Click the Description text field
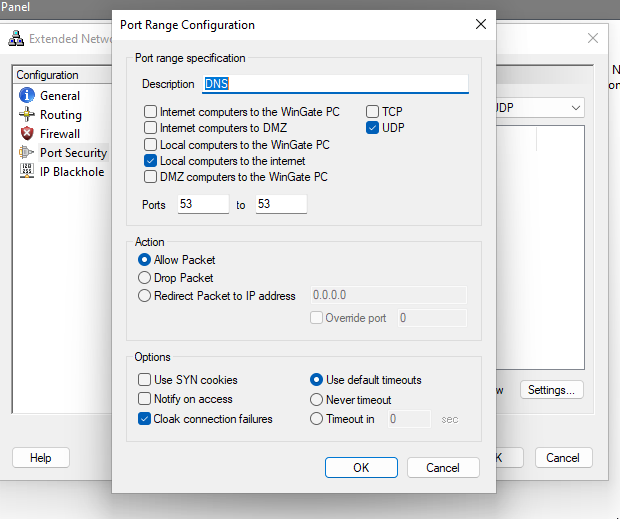 [335, 84]
